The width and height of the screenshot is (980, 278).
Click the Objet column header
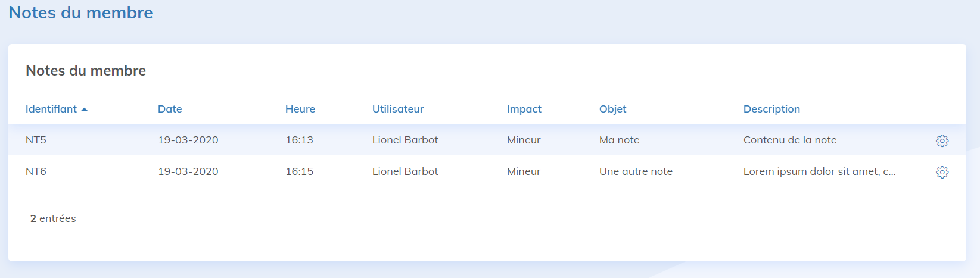tap(613, 109)
